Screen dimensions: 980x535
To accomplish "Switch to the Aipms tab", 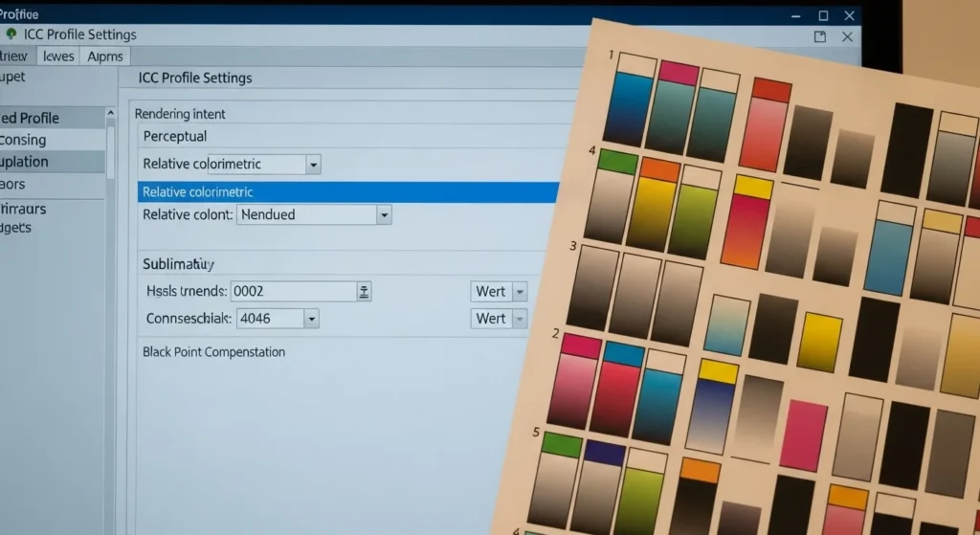I will coord(104,56).
